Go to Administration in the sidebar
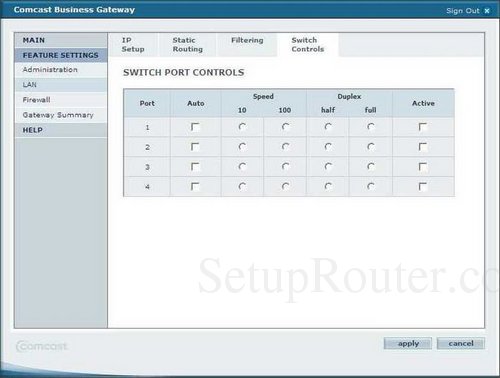 pyautogui.click(x=61, y=70)
